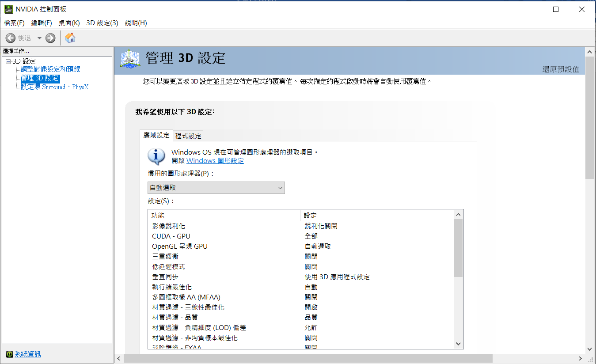Click the 系統資訊 icon at bottom left
Screen dimensions: 596x364
(x=9, y=354)
